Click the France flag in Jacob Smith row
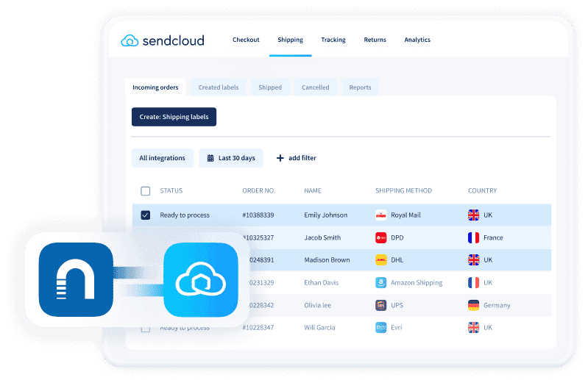Viewport: 588px width, 380px height. pyautogui.click(x=474, y=237)
